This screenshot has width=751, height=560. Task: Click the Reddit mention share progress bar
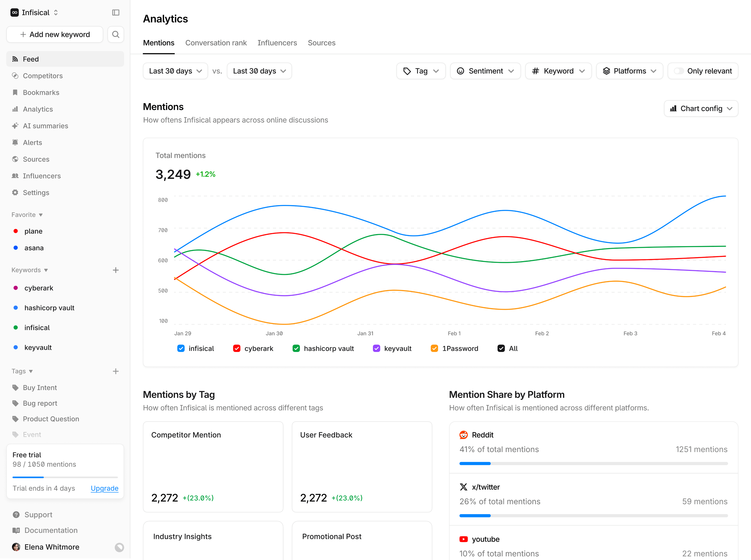593,463
